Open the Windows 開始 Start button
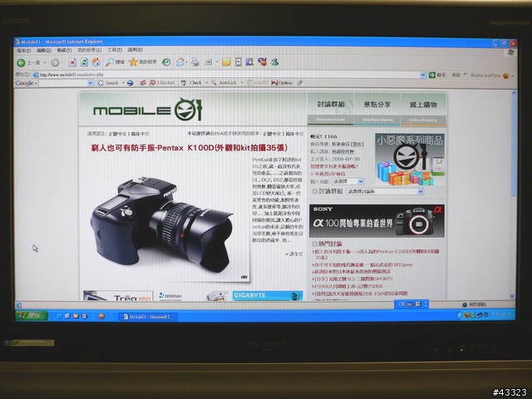Image resolution: width=532 pixels, height=399 pixels. pos(32,316)
